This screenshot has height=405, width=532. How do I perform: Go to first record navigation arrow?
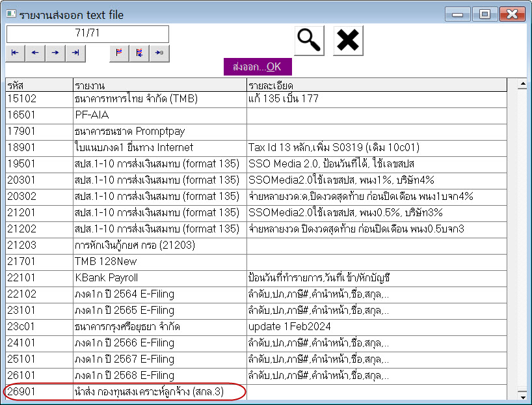click(x=15, y=53)
